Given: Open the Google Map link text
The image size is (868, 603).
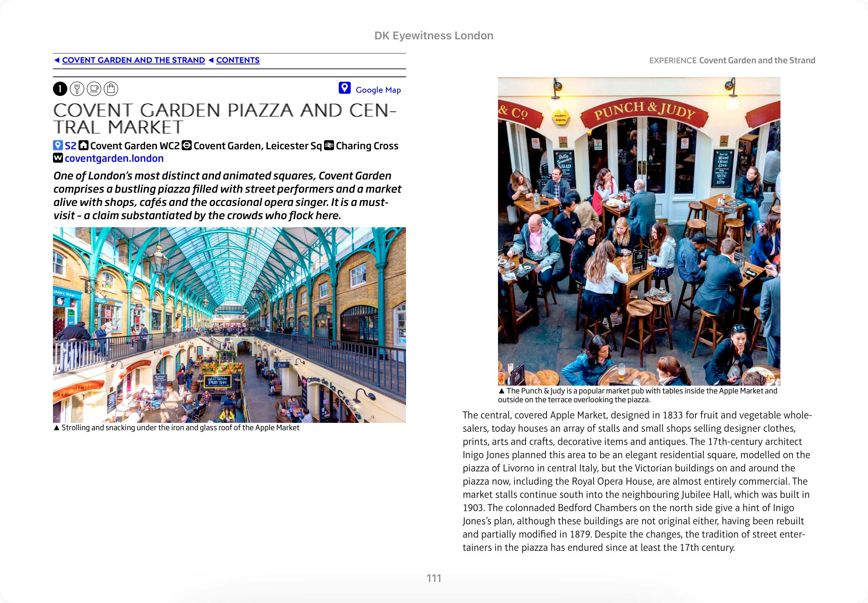Looking at the screenshot, I should tap(378, 90).
